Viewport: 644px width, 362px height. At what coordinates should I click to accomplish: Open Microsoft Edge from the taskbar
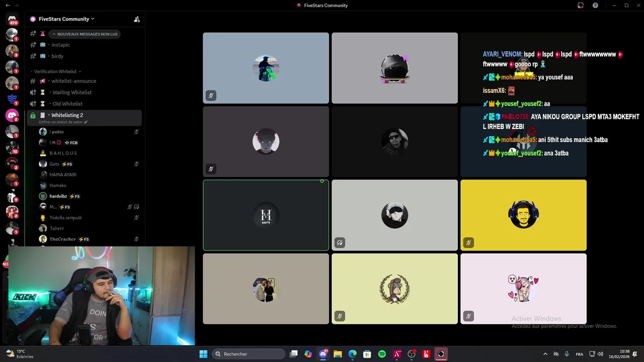(352, 354)
